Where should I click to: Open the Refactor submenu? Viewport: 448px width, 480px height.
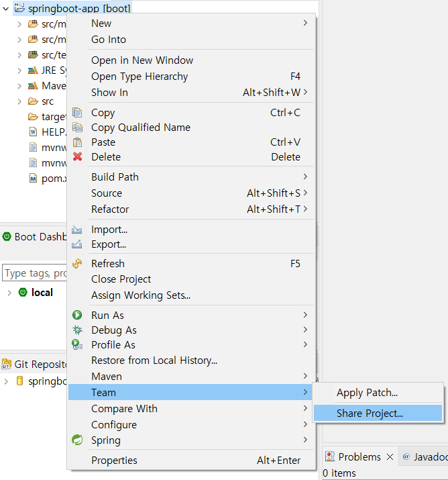tap(192, 209)
